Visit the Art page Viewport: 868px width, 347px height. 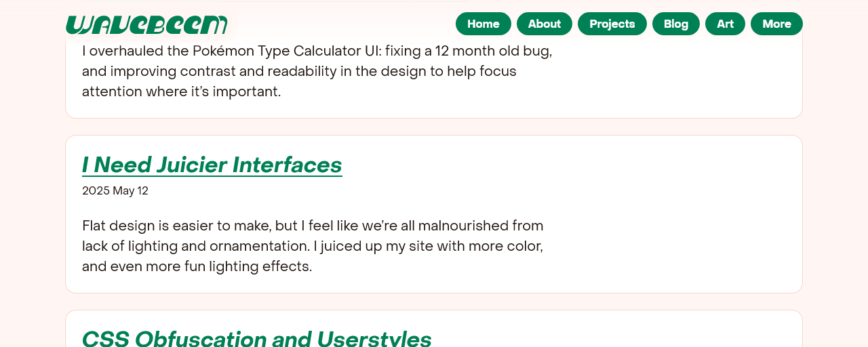[x=725, y=24]
